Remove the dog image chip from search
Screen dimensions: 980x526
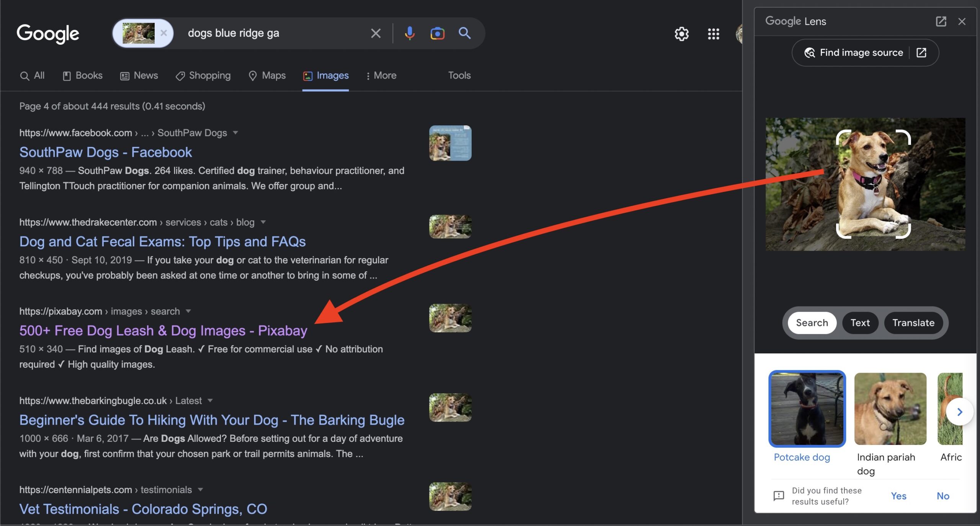coord(163,33)
